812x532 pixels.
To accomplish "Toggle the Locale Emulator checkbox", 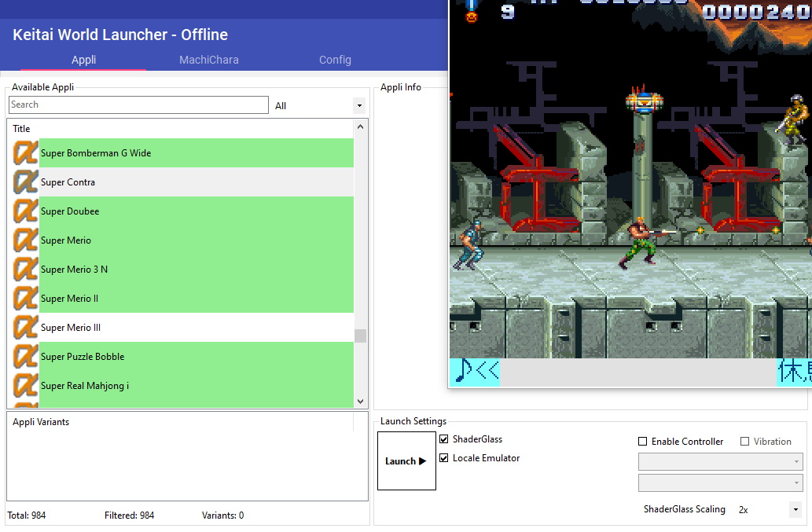I will (444, 458).
